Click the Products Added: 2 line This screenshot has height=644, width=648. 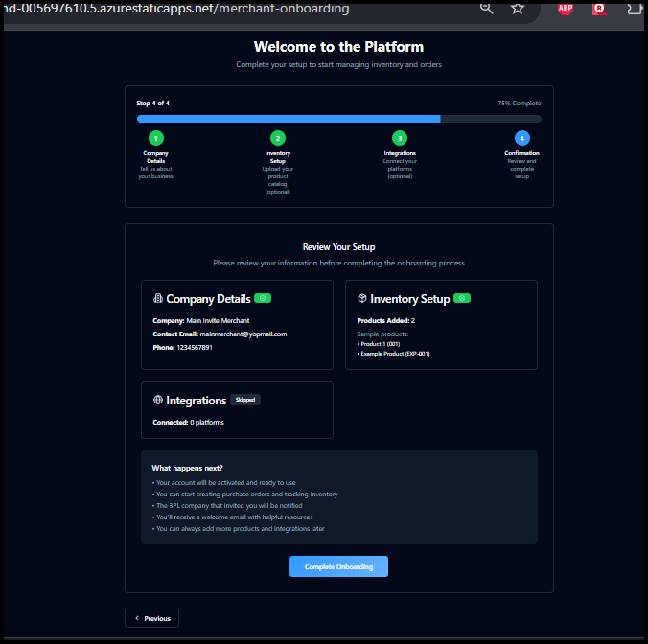(x=386, y=320)
